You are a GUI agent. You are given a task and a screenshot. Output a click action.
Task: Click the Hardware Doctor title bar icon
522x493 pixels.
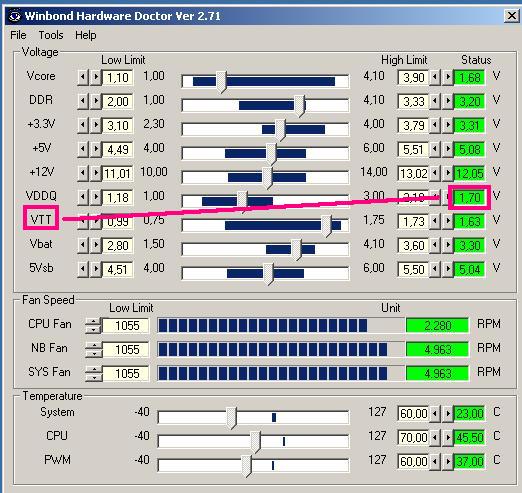click(x=15, y=16)
